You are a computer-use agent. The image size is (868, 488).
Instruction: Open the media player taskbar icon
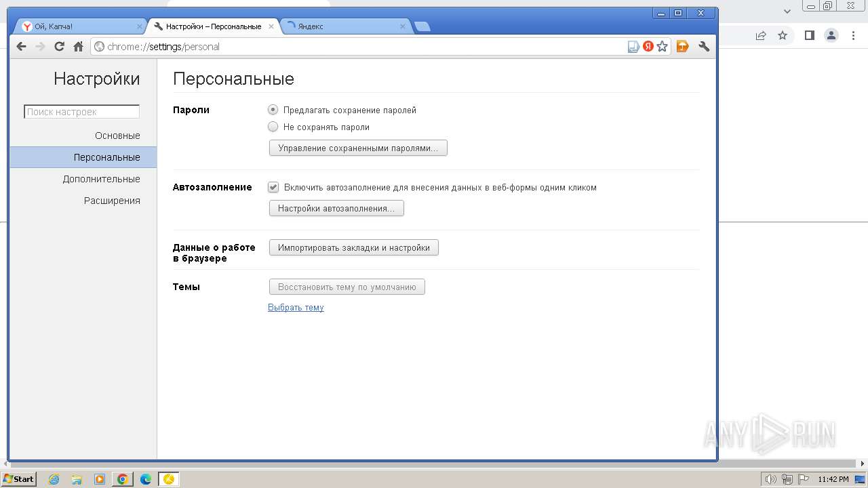pyautogui.click(x=100, y=479)
